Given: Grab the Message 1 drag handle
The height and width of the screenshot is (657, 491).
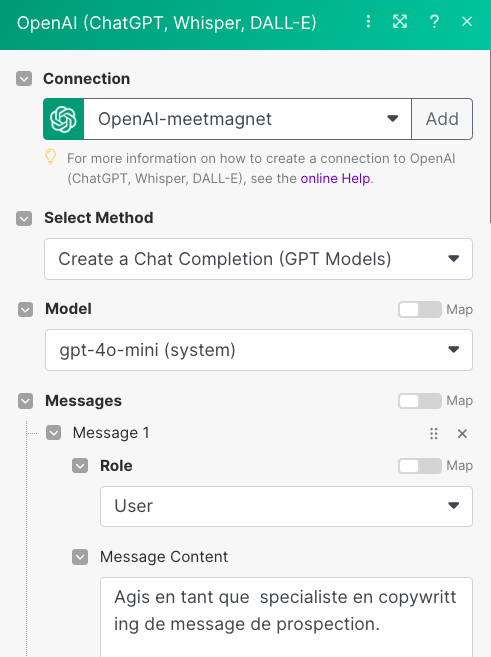Looking at the screenshot, I should tap(434, 434).
